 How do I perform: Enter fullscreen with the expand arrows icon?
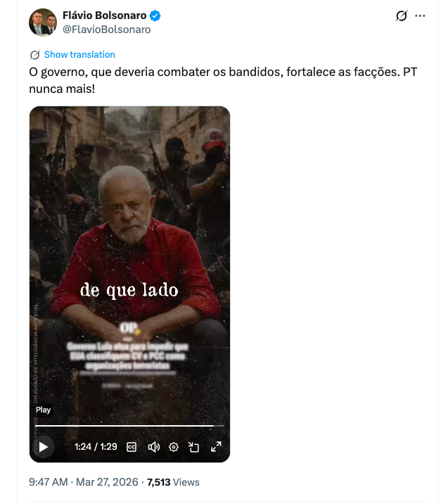click(x=216, y=447)
